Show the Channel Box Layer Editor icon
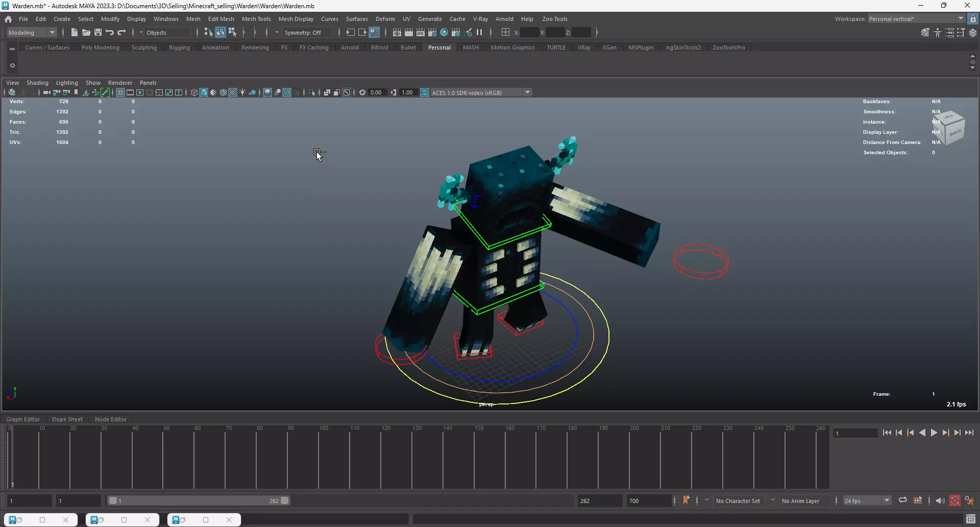The image size is (980, 527). pyautogui.click(x=973, y=33)
